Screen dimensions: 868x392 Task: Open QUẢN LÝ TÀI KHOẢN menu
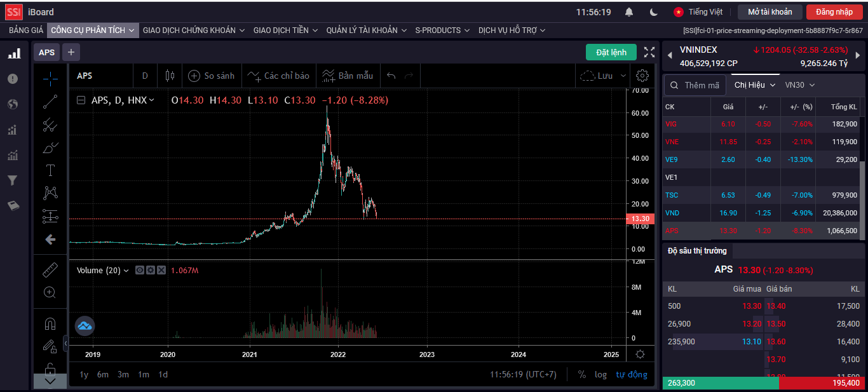(367, 30)
